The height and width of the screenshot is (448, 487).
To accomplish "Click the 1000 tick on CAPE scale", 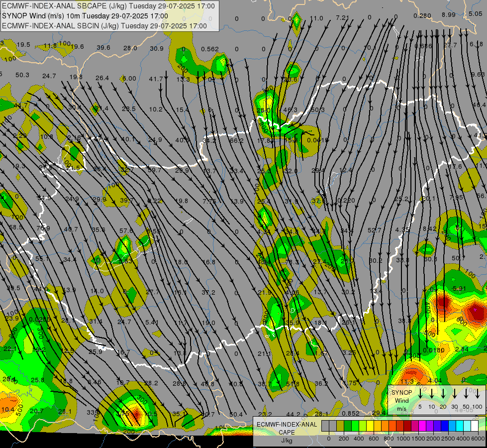I will [x=403, y=439].
